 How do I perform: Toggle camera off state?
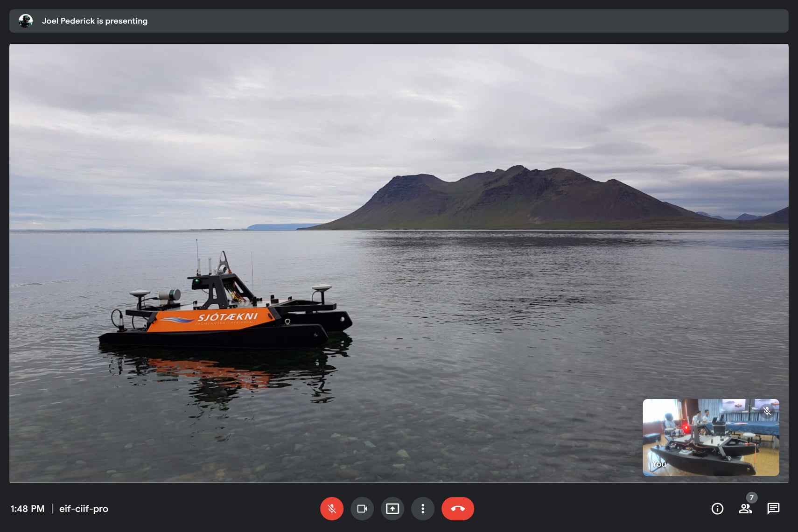tap(362, 509)
